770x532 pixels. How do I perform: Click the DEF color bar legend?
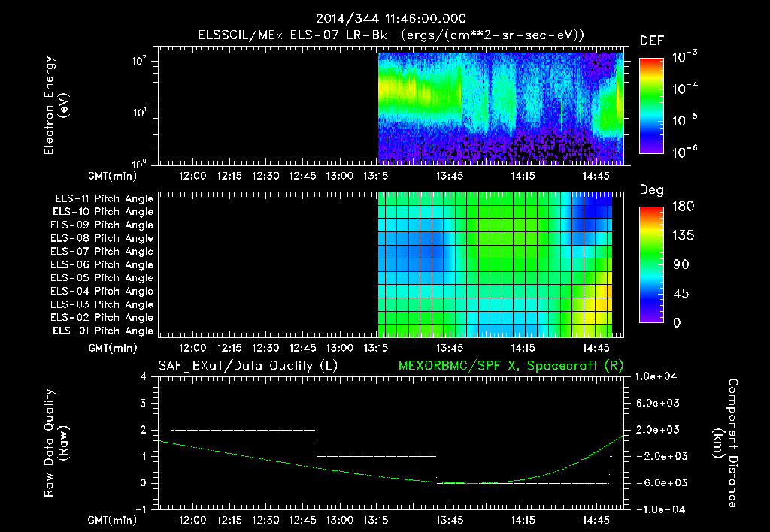[x=651, y=105]
